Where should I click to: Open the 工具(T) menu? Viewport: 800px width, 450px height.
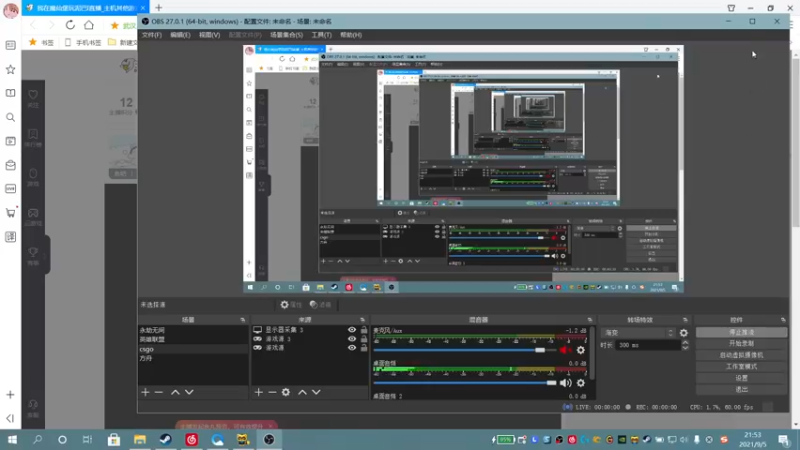(x=321, y=35)
